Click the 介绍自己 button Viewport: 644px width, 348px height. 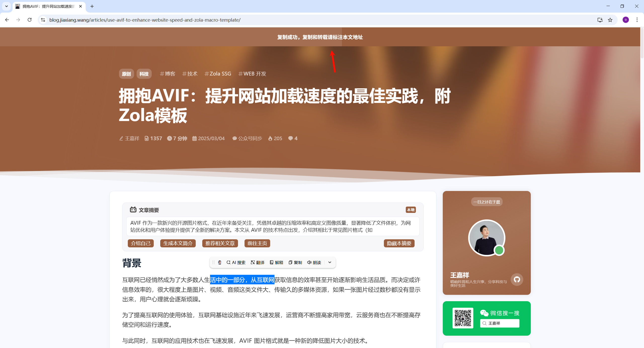click(x=141, y=243)
